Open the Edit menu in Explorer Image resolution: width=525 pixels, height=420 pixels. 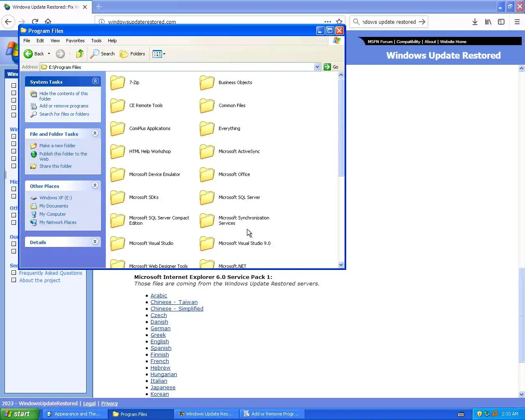pos(40,41)
